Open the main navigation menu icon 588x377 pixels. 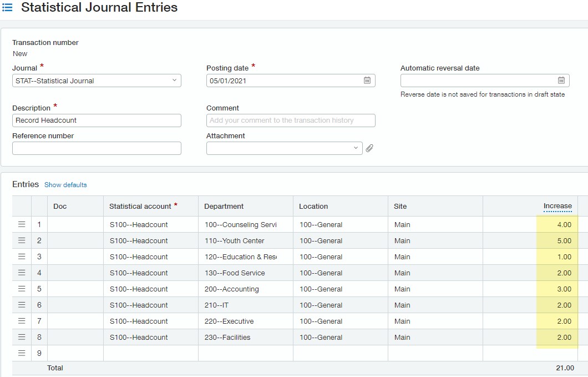tap(8, 8)
